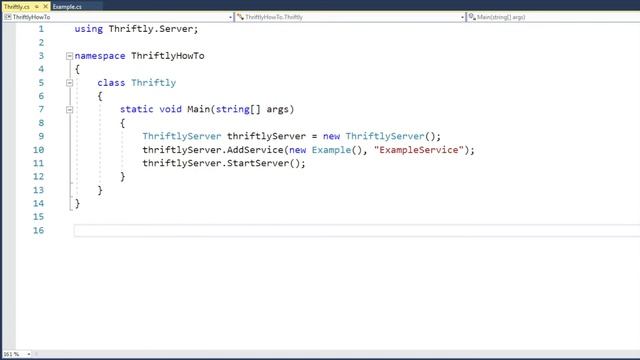This screenshot has height=360, width=640.
Task: Open the Example.cs tab
Action: pyautogui.click(x=67, y=7)
